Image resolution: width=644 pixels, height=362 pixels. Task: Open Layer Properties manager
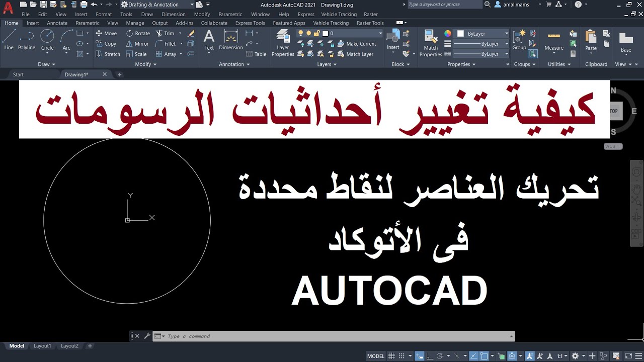pos(283,43)
